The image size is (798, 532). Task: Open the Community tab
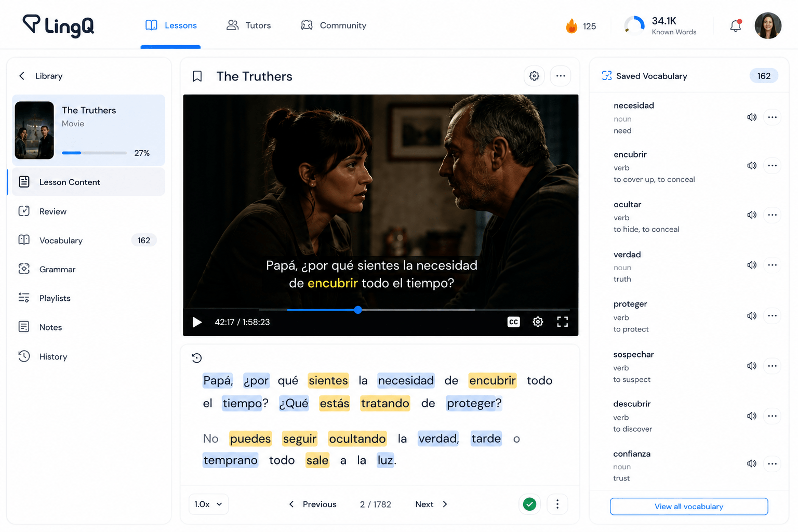click(334, 25)
